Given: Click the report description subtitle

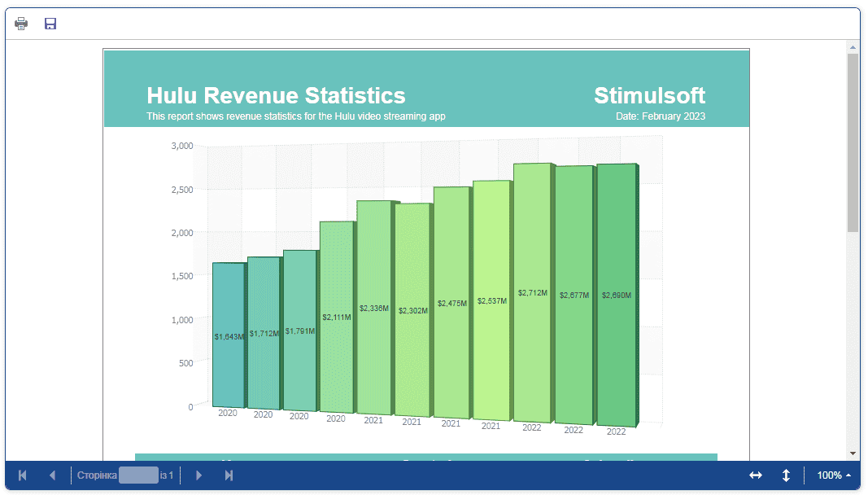Looking at the screenshot, I should coord(295,116).
